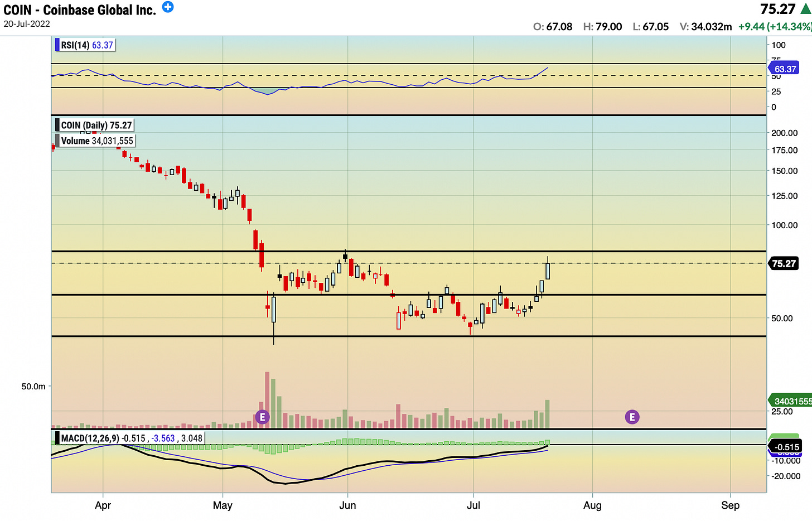Click the black -0.515 MACD value tag

[785, 447]
